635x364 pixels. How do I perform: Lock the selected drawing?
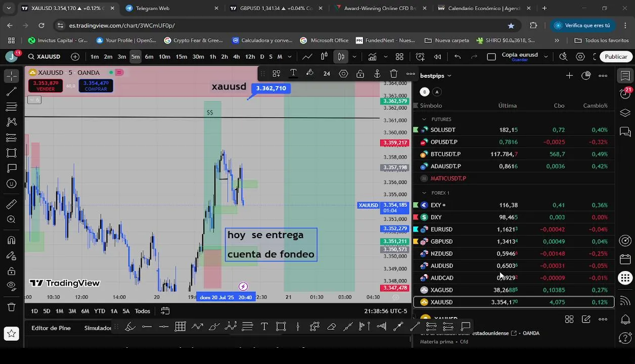point(360,74)
